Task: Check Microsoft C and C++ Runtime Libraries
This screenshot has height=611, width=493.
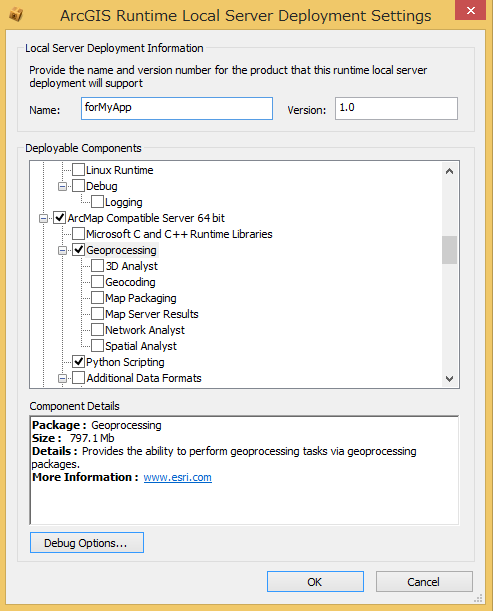Action: point(78,233)
